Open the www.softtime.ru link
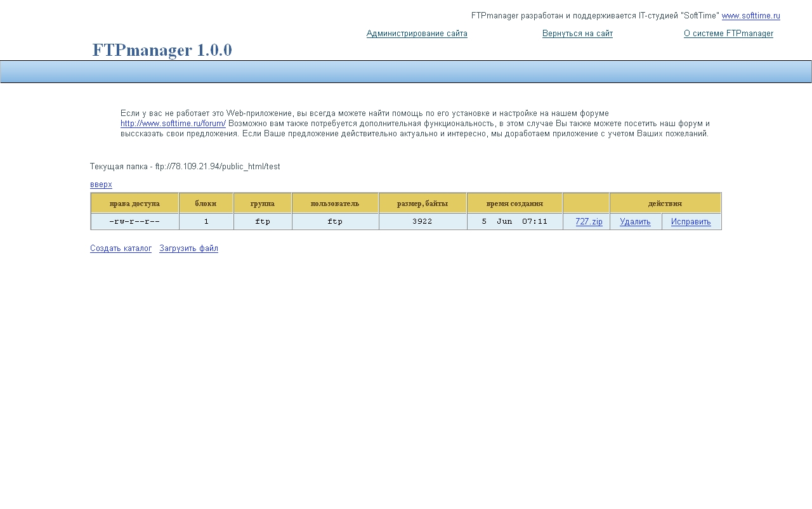The height and width of the screenshot is (509, 812). coord(750,16)
